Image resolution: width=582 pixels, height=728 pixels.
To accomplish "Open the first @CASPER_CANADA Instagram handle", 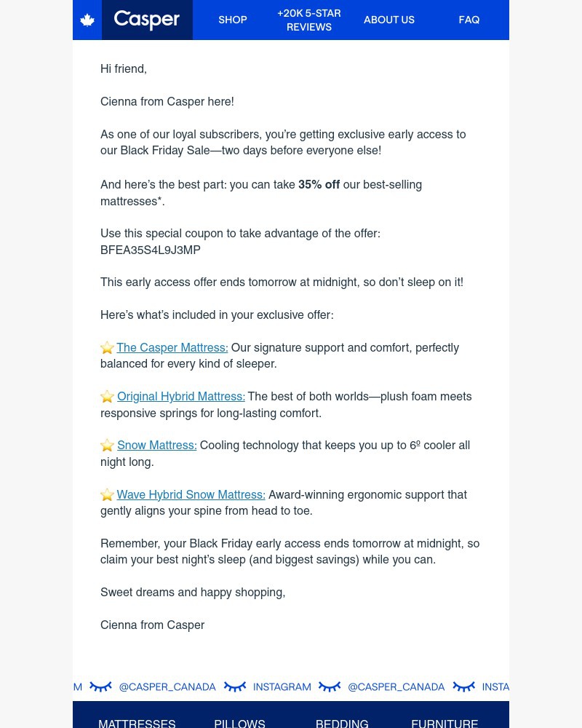I will click(167, 687).
